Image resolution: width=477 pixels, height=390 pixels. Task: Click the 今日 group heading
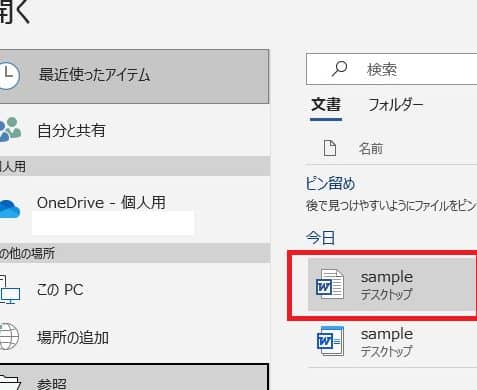point(320,238)
